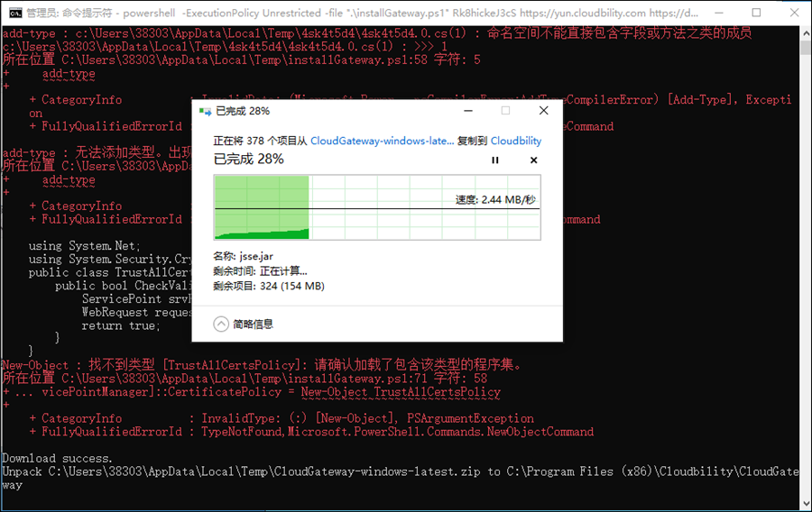Click the 剩余项目: 324 (154 MB) text
This screenshot has height=512, width=812.
point(269,286)
